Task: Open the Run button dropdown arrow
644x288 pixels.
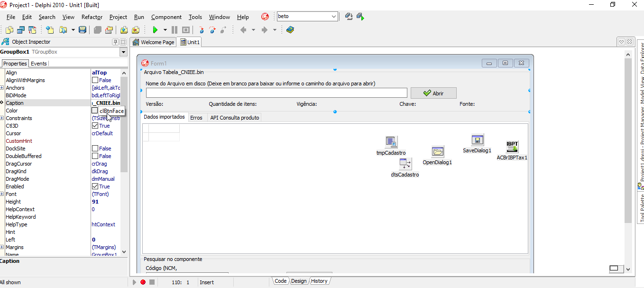Action: click(x=165, y=30)
